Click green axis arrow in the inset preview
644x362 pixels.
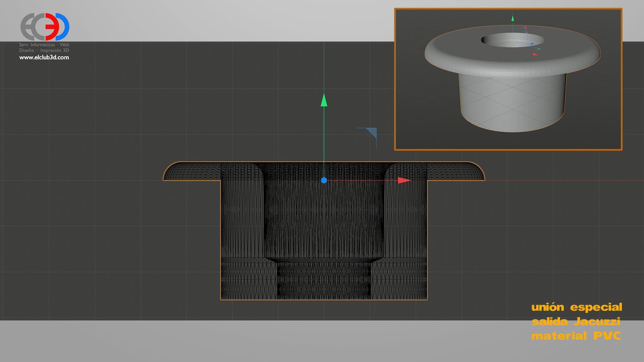click(513, 19)
